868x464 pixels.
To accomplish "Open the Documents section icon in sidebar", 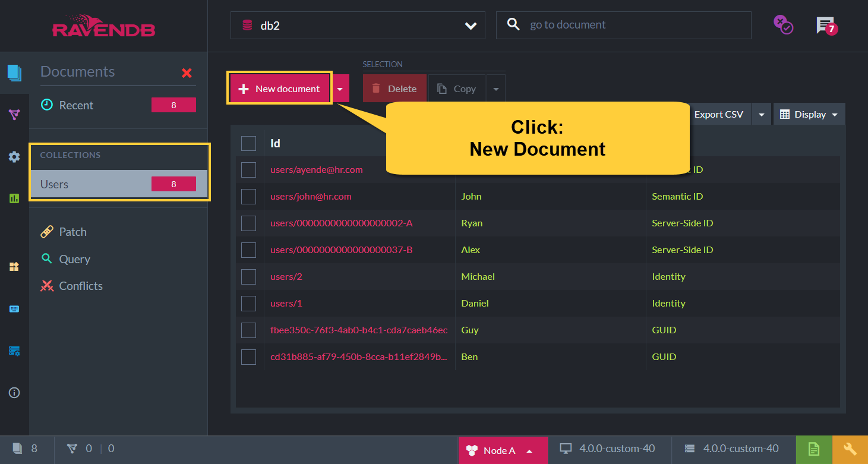I will click(x=14, y=72).
